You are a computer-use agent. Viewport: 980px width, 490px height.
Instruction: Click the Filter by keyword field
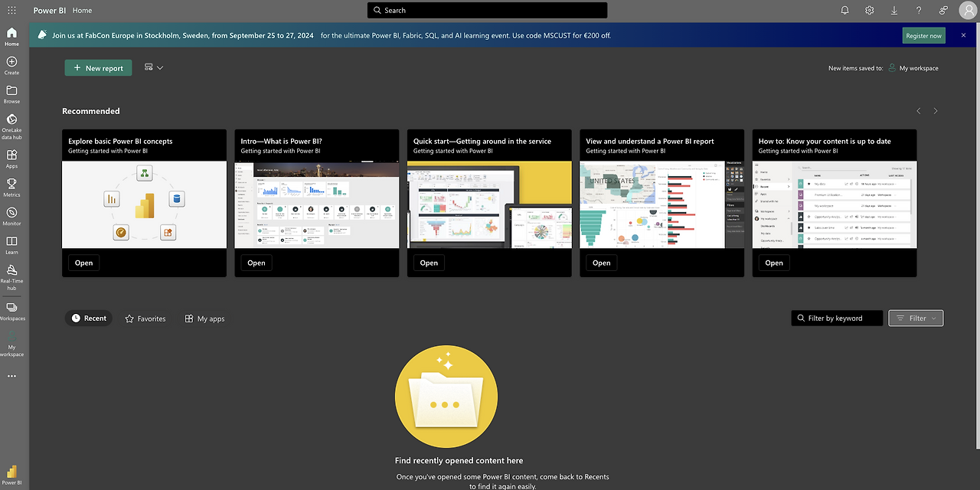pyautogui.click(x=837, y=318)
